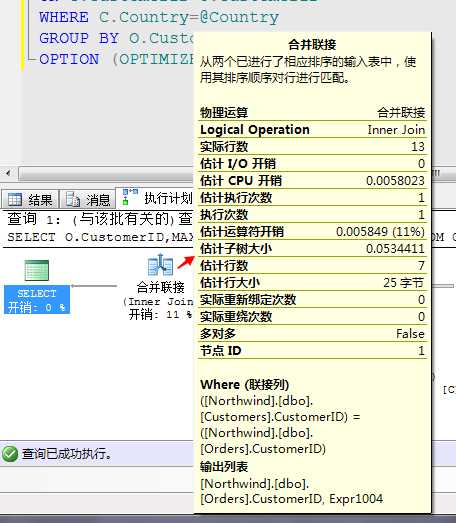The image size is (456, 523).
Task: Click the 实际行数 value 13
Action: point(418,147)
